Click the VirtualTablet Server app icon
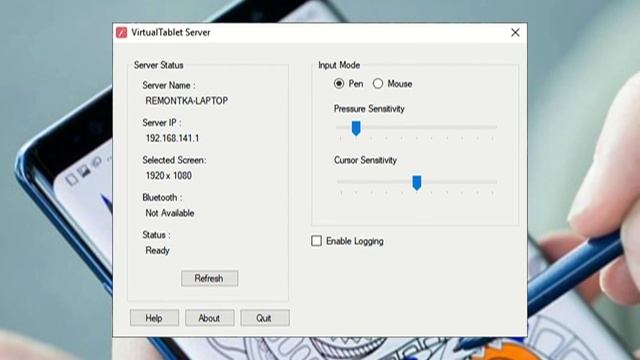 pos(122,33)
